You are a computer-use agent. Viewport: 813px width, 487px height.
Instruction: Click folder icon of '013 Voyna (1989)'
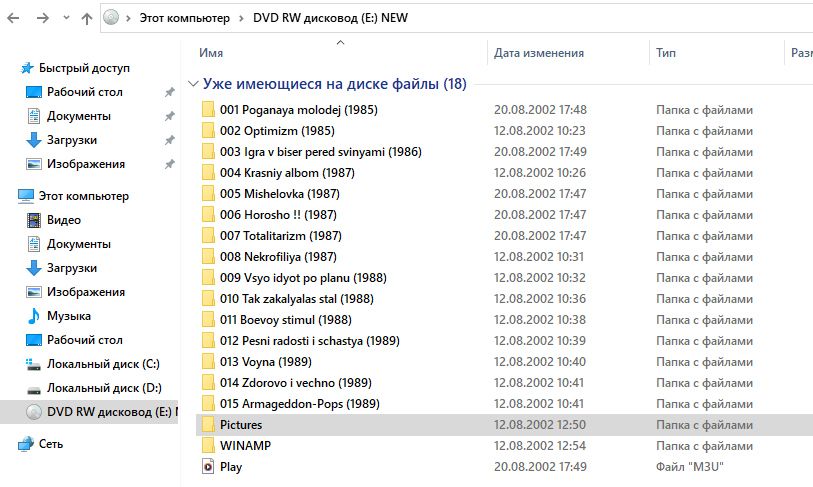click(208, 361)
